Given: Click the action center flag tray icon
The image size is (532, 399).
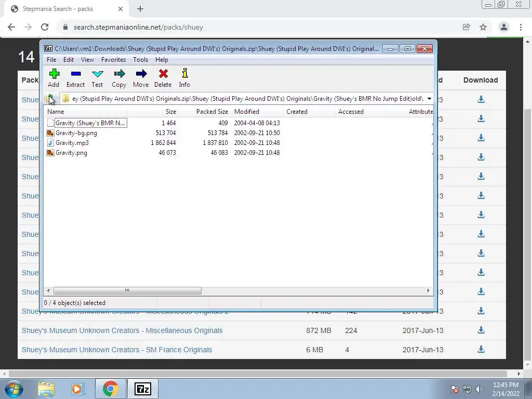Looking at the screenshot, I should 454,389.
